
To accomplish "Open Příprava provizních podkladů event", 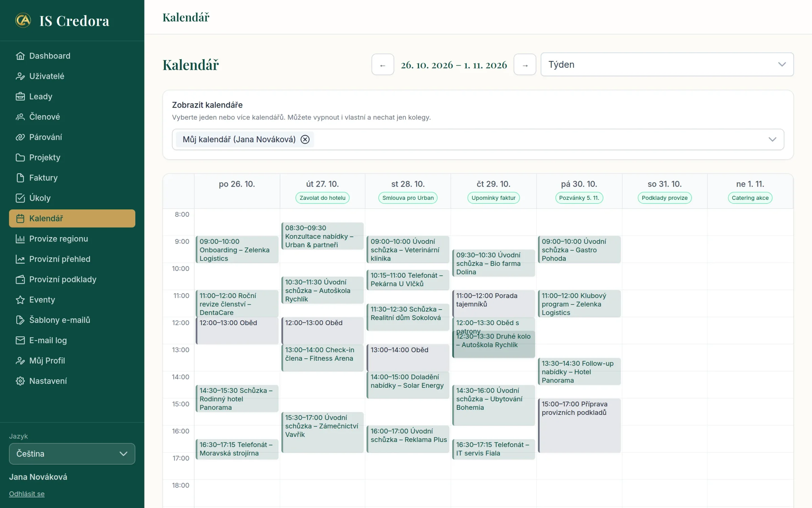I will click(579, 425).
